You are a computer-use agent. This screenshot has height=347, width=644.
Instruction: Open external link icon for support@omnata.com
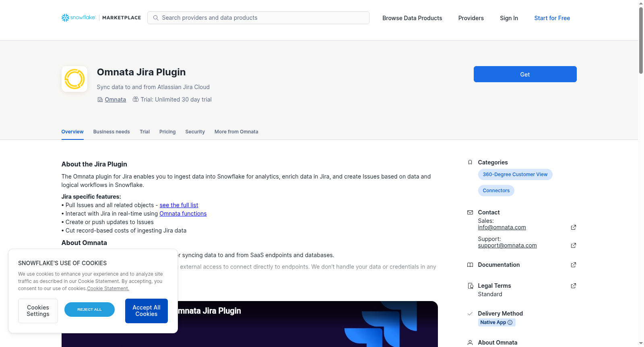pyautogui.click(x=574, y=245)
